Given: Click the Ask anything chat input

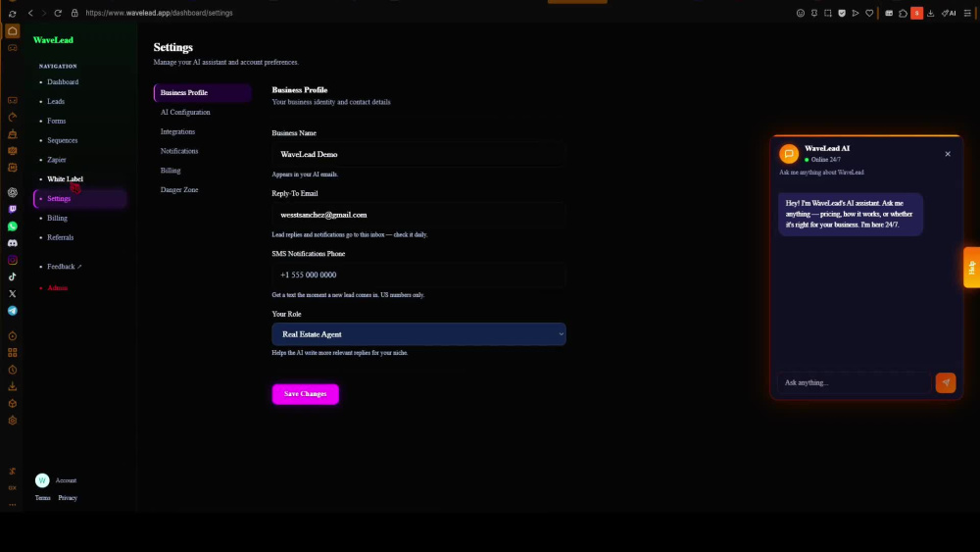Looking at the screenshot, I should pyautogui.click(x=854, y=382).
